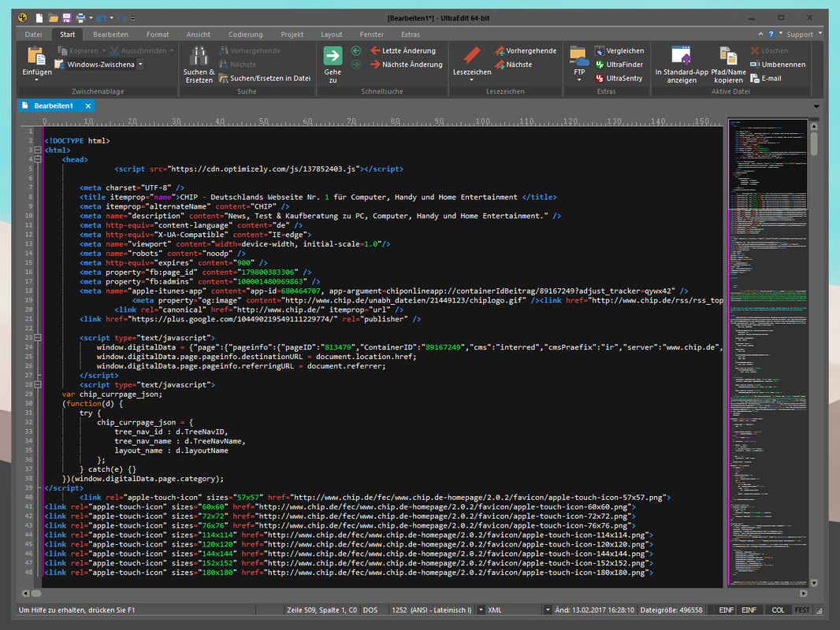This screenshot has height=630, width=840.
Task: Toggle the FEST caps lock indicator
Action: click(802, 610)
